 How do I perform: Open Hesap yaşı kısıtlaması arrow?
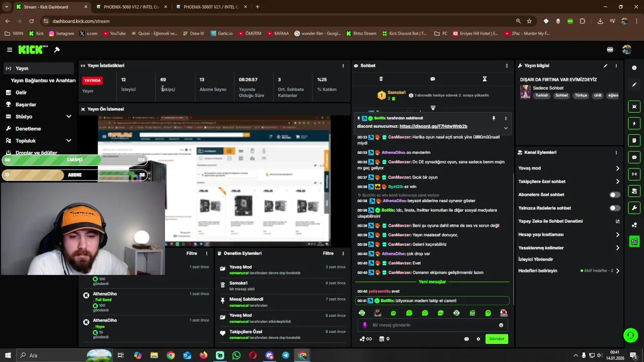(617, 235)
